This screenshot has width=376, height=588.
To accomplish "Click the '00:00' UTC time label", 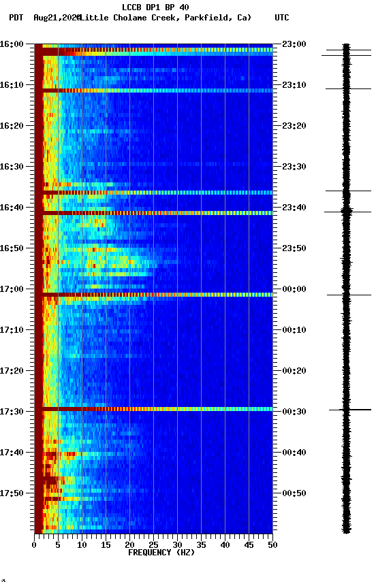I will point(294,289).
